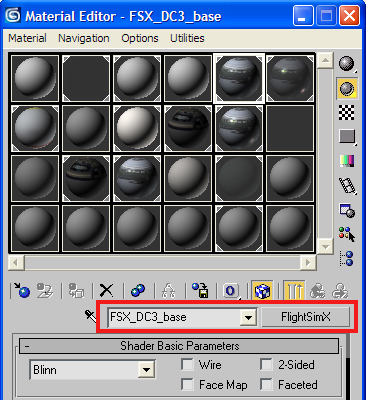
Task: Open the Utilities menu
Action: 187,38
